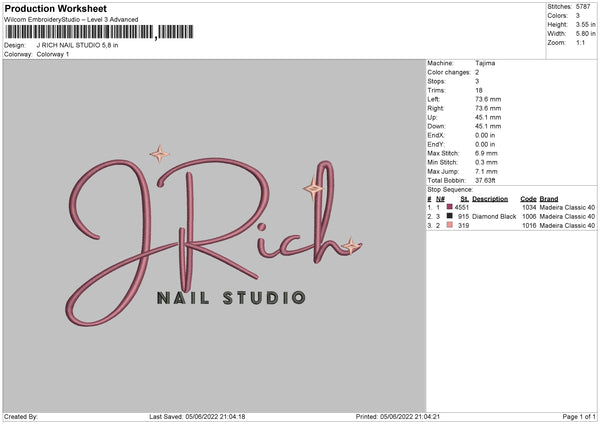Click the Code column header
Screen dimensions: 600x424
click(x=528, y=198)
